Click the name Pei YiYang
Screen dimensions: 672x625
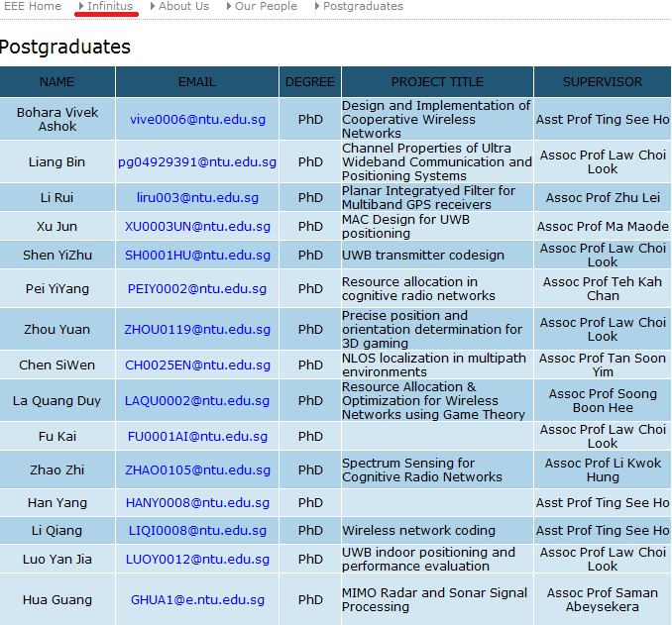pos(57,288)
